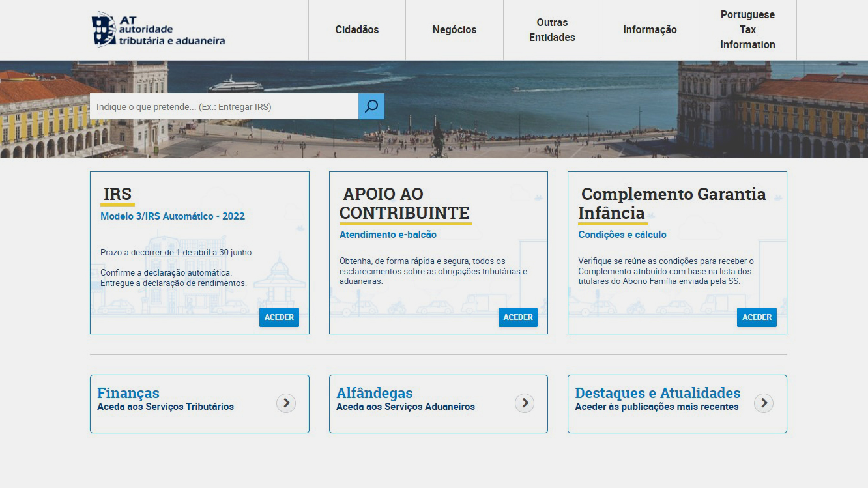Open the Cidadãos menu
The image size is (868, 488).
(x=357, y=30)
